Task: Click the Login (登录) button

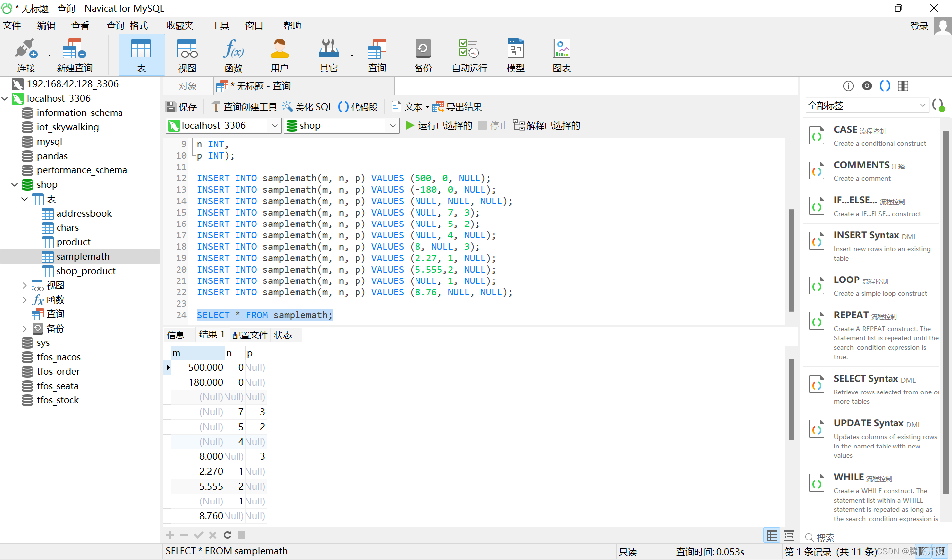Action: coord(919,26)
